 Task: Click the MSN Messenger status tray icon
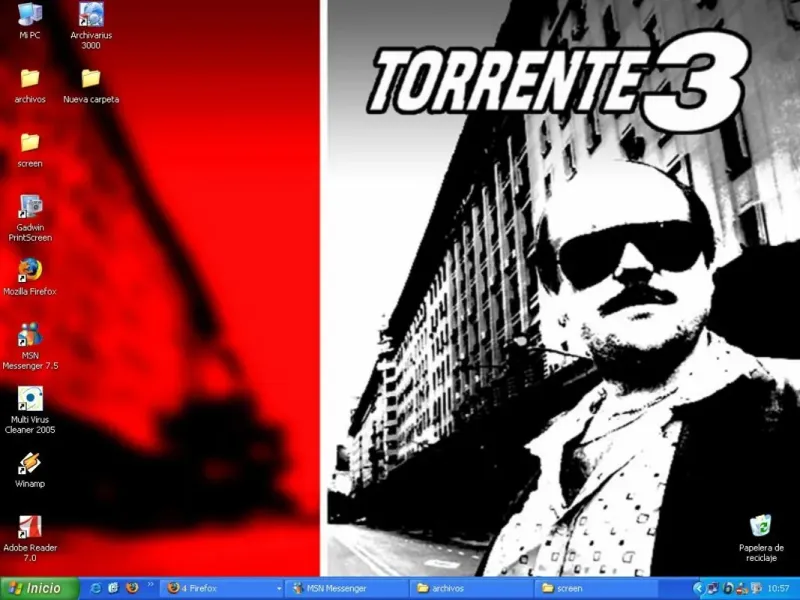[x=742, y=588]
